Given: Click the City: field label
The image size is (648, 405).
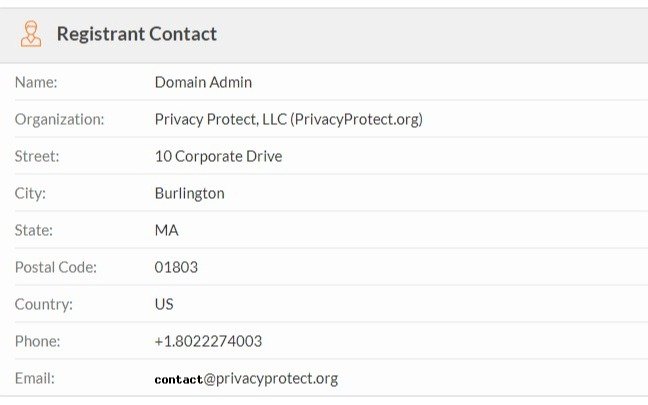Looking at the screenshot, I should tap(30, 193).
